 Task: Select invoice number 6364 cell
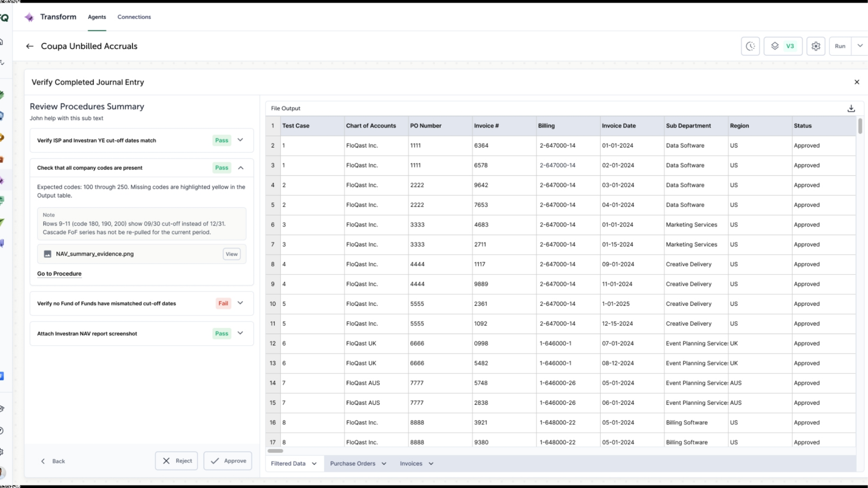coord(504,146)
